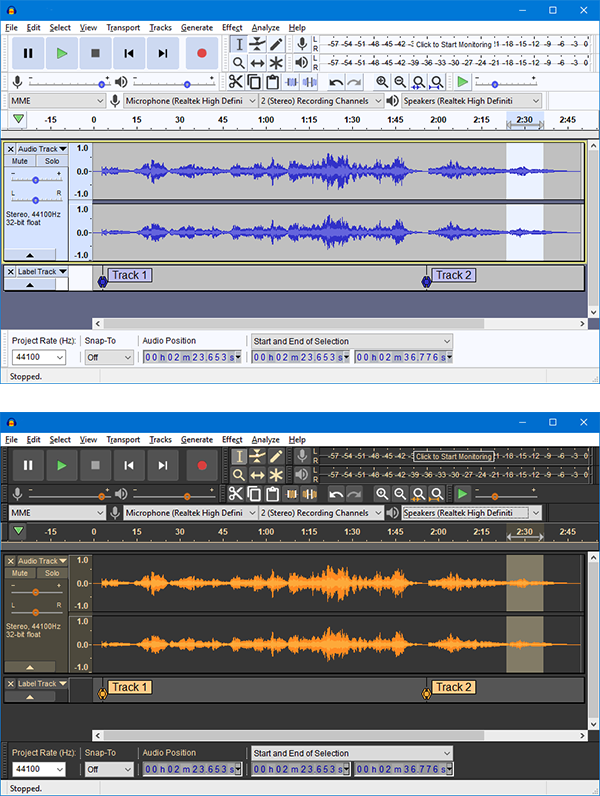Select the Time Shift tool in the dark-theme window
This screenshot has height=796, width=600.
pos(257,475)
